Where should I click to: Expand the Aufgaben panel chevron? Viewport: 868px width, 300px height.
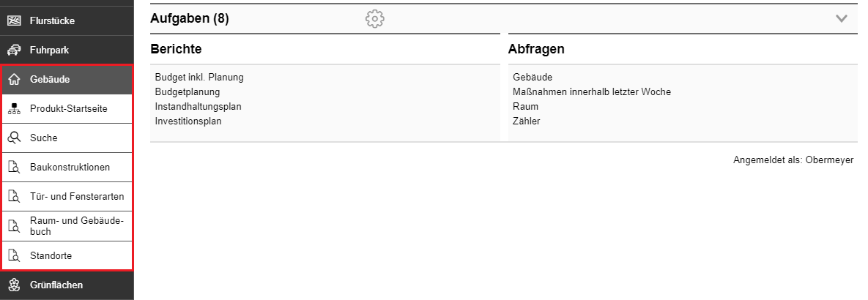pos(842,19)
